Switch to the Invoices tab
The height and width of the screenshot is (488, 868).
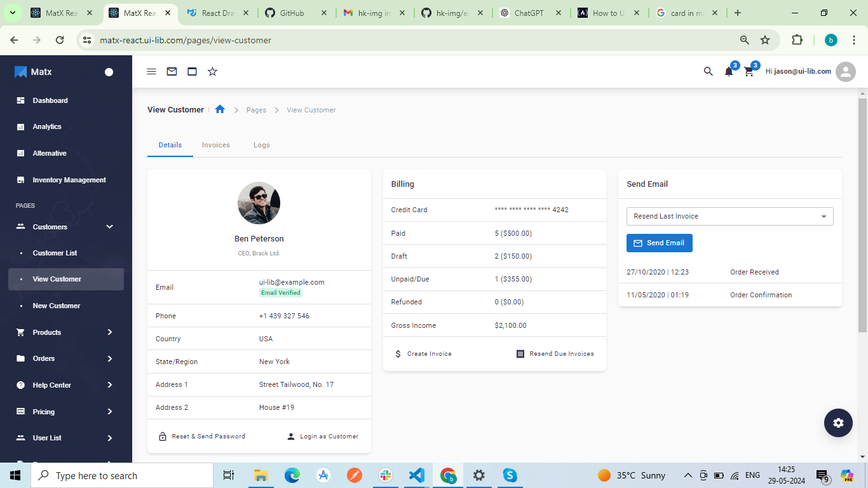tap(216, 145)
